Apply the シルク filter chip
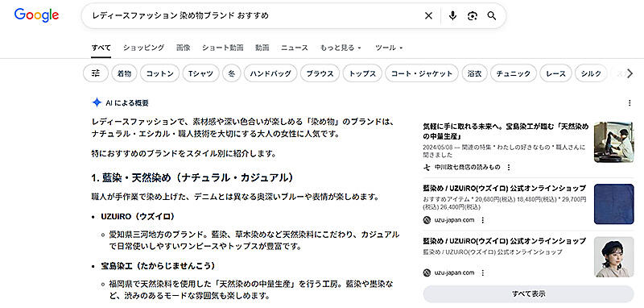Viewport: 644px width, 308px height. [x=591, y=73]
